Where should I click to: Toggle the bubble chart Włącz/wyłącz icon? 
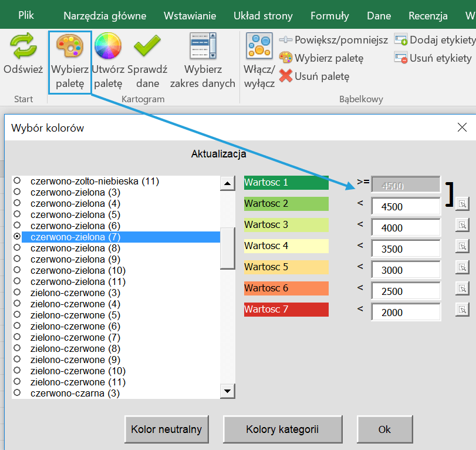(259, 47)
